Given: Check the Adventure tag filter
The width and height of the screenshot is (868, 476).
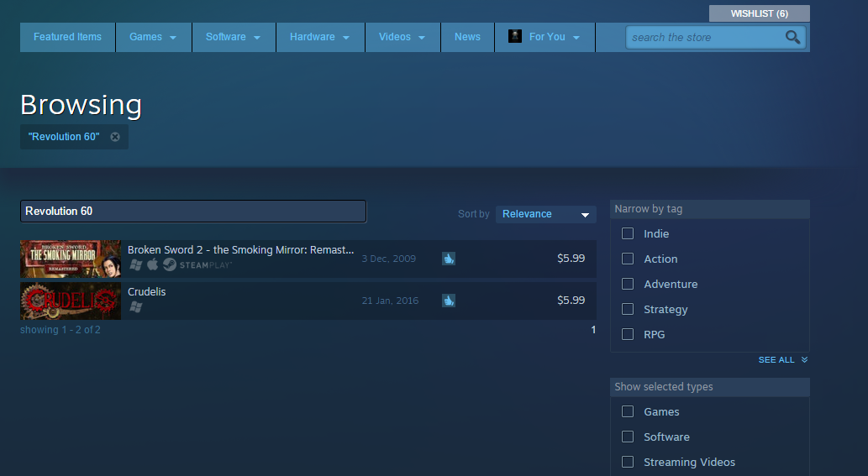Looking at the screenshot, I should [x=627, y=284].
